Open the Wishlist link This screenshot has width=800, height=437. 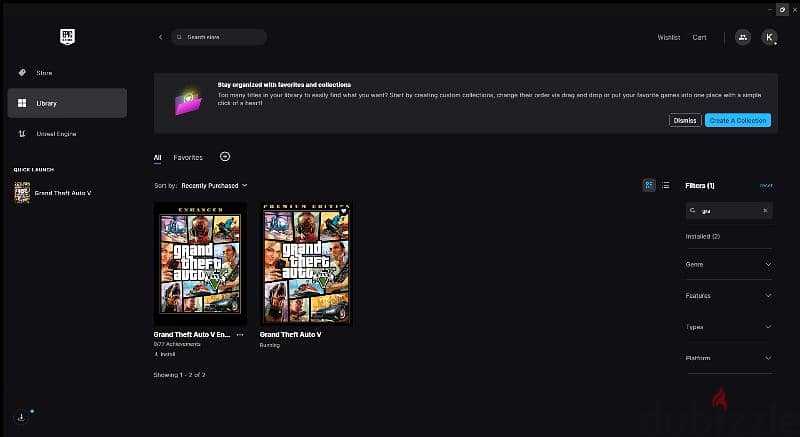(668, 37)
